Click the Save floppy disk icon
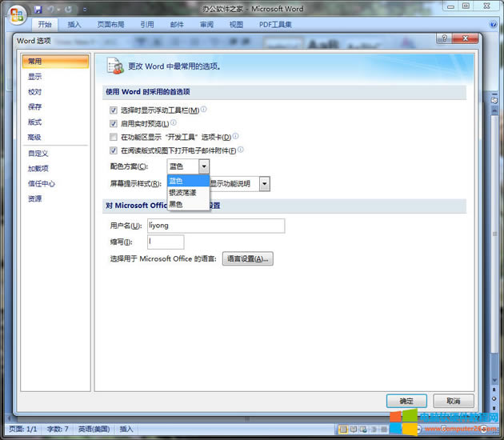 tap(38, 10)
